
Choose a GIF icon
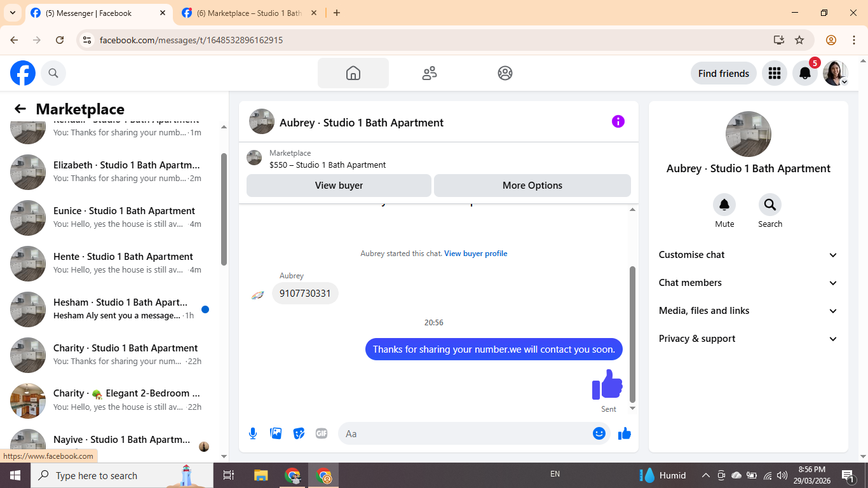tap(322, 433)
